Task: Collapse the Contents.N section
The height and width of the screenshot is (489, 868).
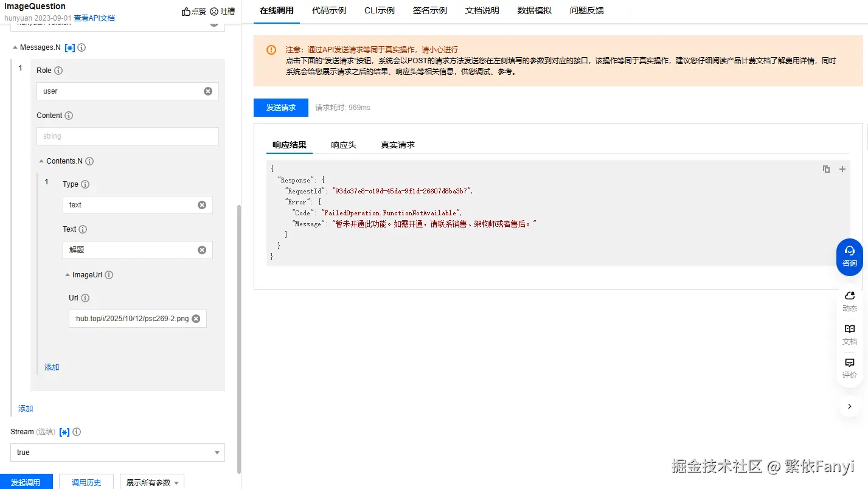Action: click(43, 161)
